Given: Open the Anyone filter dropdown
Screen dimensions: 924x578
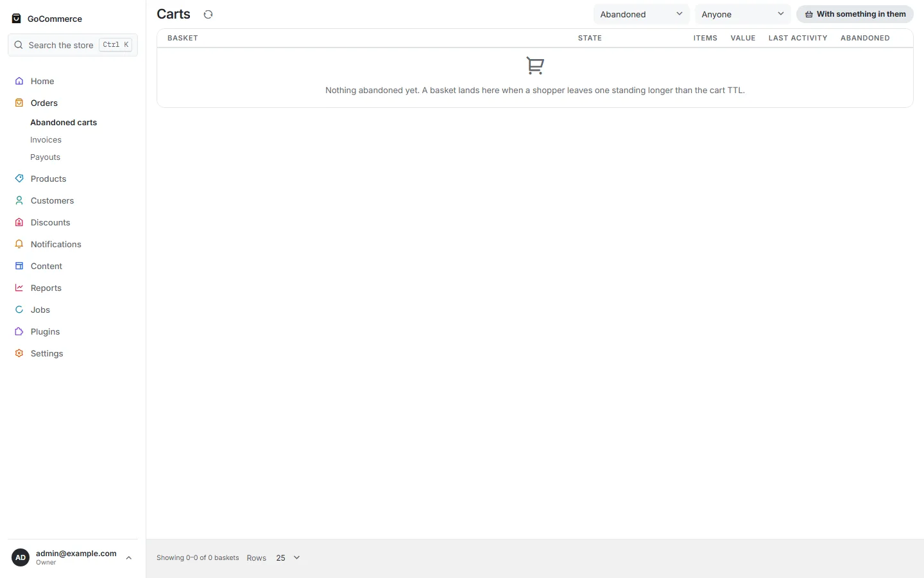Looking at the screenshot, I should pos(742,14).
